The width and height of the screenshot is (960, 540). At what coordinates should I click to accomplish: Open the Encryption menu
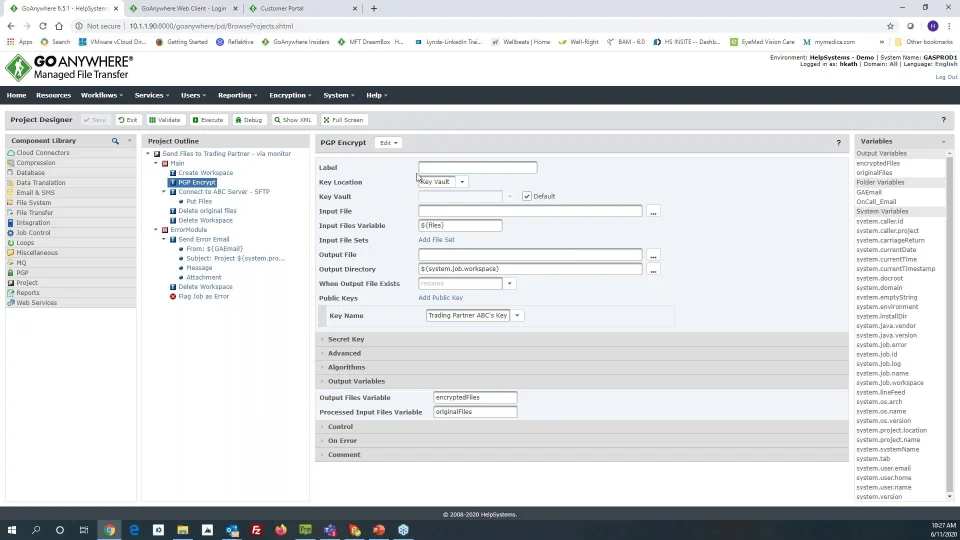click(x=290, y=95)
